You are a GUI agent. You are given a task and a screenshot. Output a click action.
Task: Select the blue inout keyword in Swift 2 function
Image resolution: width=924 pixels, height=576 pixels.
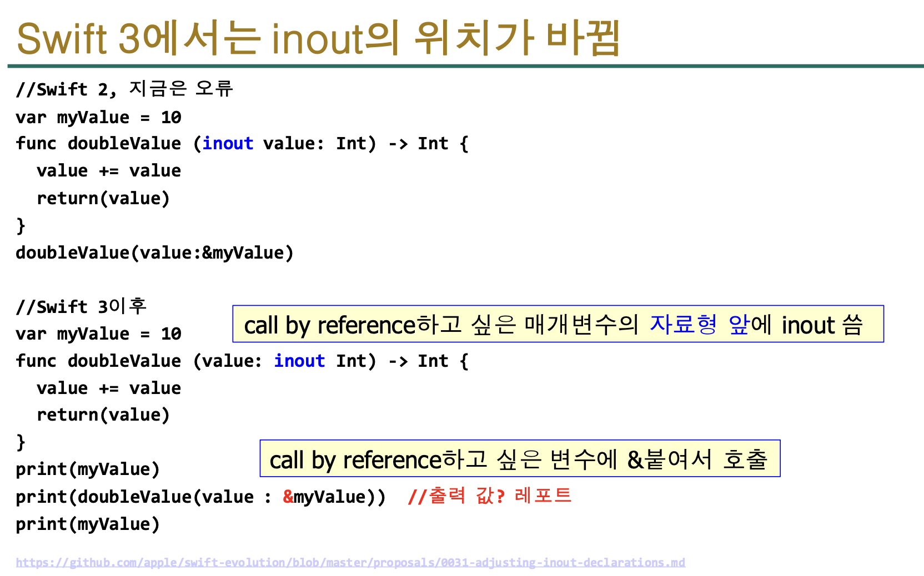[x=228, y=144]
